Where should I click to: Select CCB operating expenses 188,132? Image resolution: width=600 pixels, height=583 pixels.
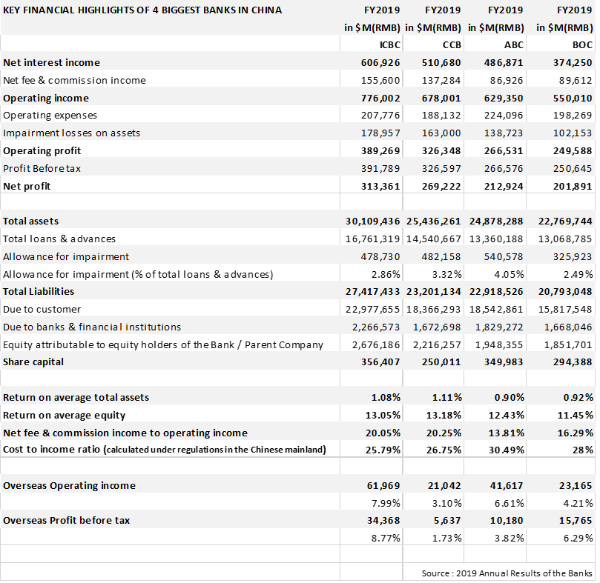pos(442,115)
